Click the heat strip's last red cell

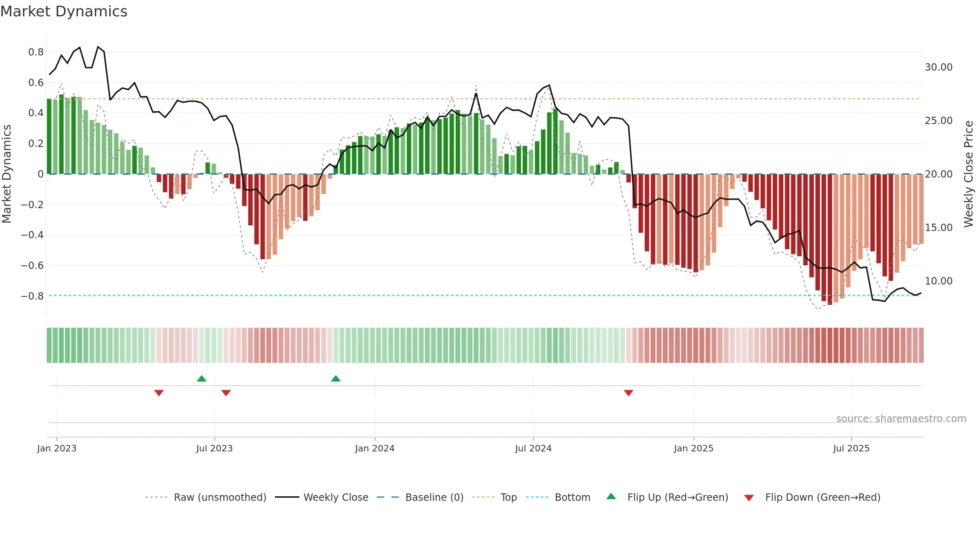click(921, 345)
